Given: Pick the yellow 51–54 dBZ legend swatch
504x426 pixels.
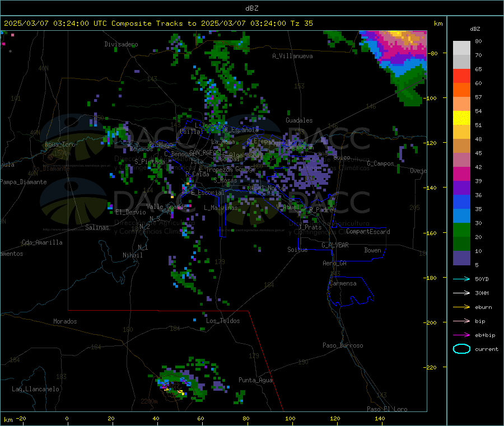Looking at the screenshot, I should (461, 118).
